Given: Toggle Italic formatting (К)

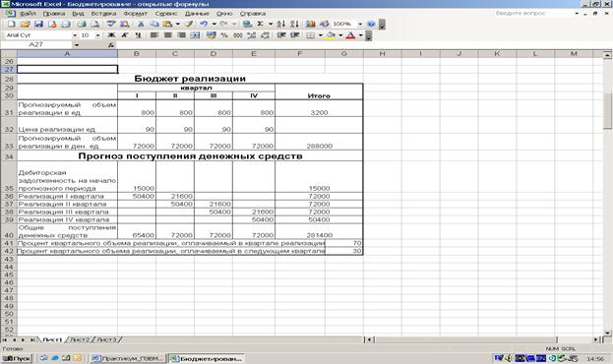Looking at the screenshot, I should pyautogui.click(x=125, y=35).
